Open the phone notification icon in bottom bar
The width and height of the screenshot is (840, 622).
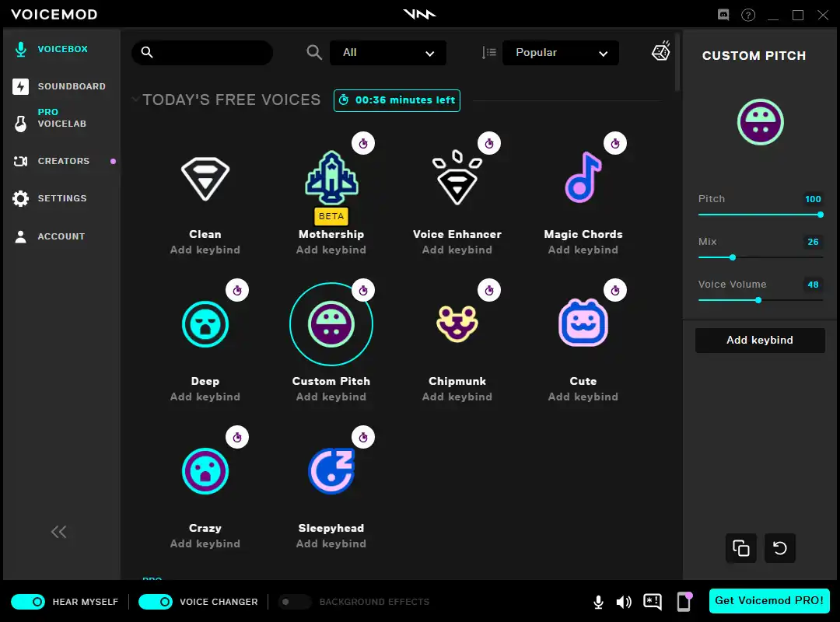coord(684,601)
